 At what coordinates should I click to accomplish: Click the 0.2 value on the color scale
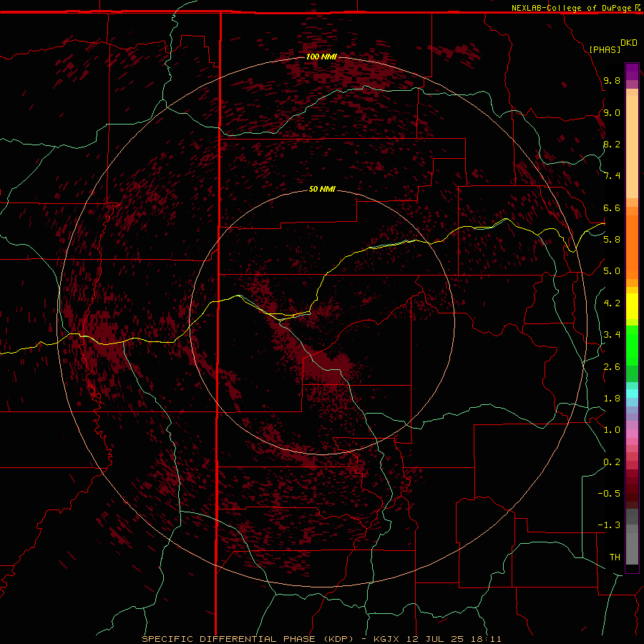612,462
